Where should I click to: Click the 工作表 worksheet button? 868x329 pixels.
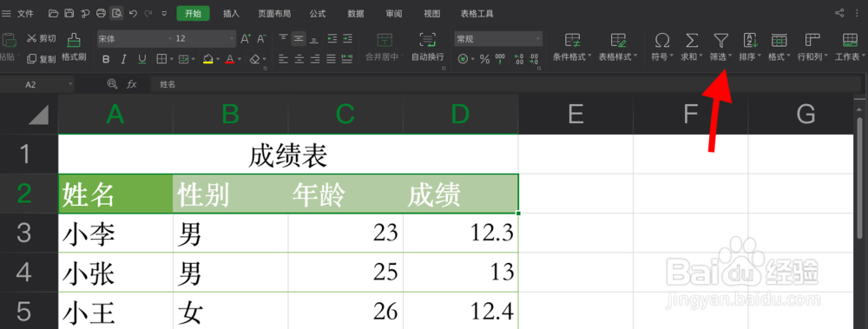click(850, 47)
